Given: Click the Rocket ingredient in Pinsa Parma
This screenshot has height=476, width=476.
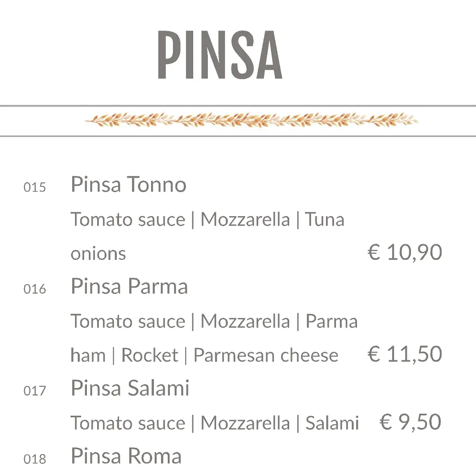Looking at the screenshot, I should point(150,355).
